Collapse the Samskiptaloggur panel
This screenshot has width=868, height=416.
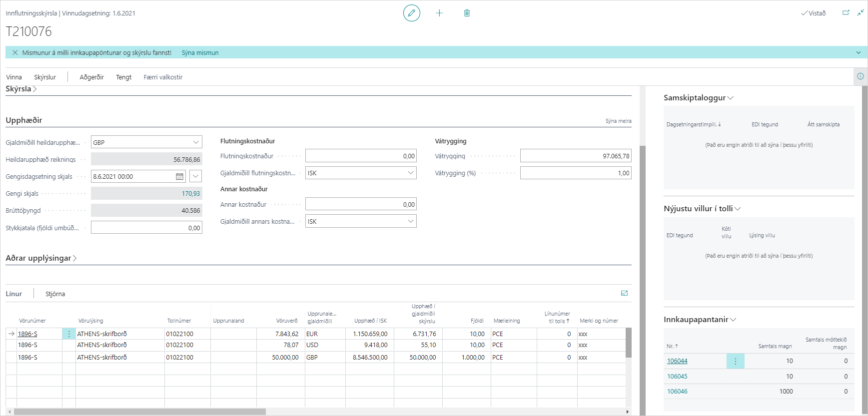[x=731, y=98]
